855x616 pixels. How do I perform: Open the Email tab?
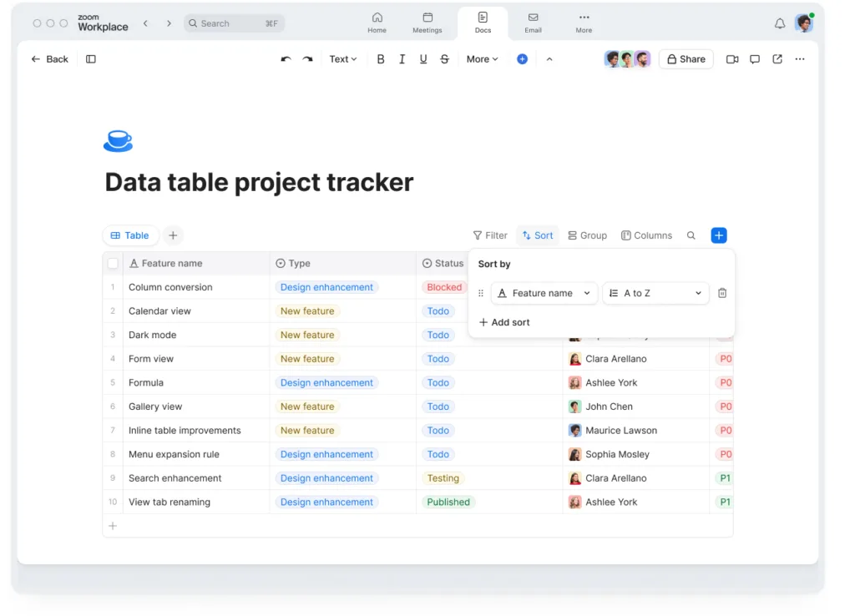(533, 23)
